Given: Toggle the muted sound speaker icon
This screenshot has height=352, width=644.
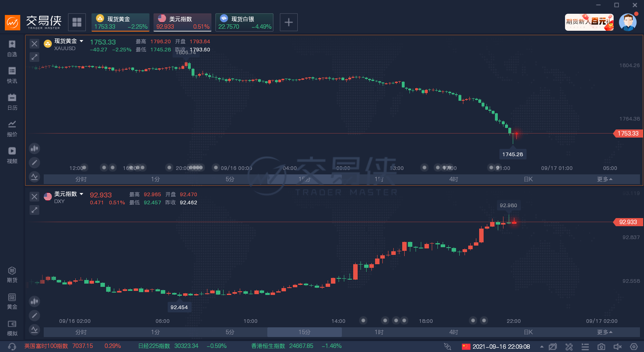Looking at the screenshot, I should tap(618, 347).
